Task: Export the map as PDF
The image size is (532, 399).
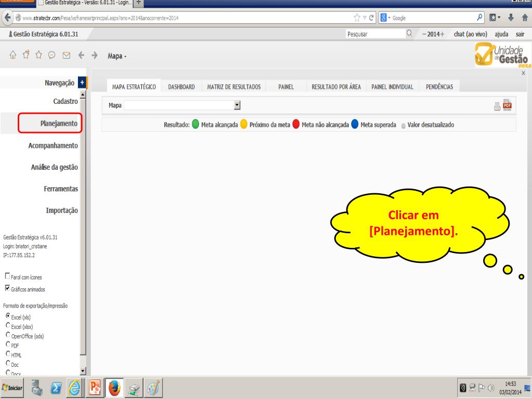Action: point(507,105)
